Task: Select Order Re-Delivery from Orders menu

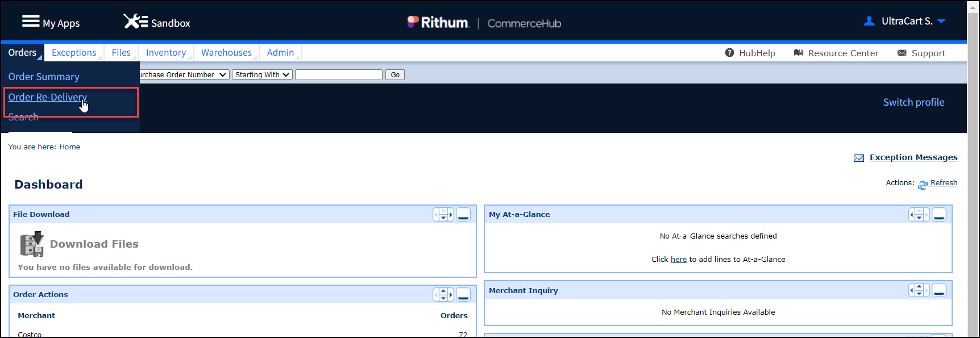Action: click(48, 97)
